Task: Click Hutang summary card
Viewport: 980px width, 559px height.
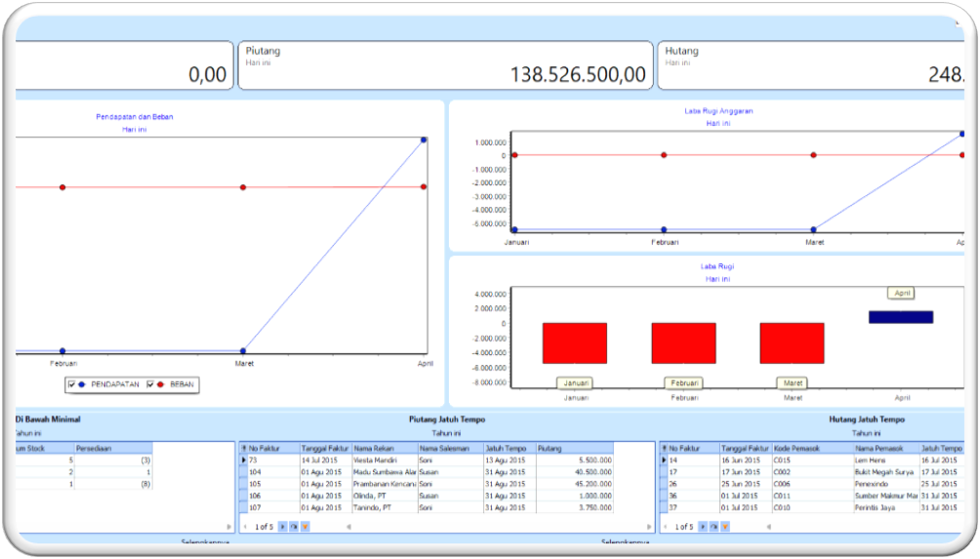Action: [811, 65]
